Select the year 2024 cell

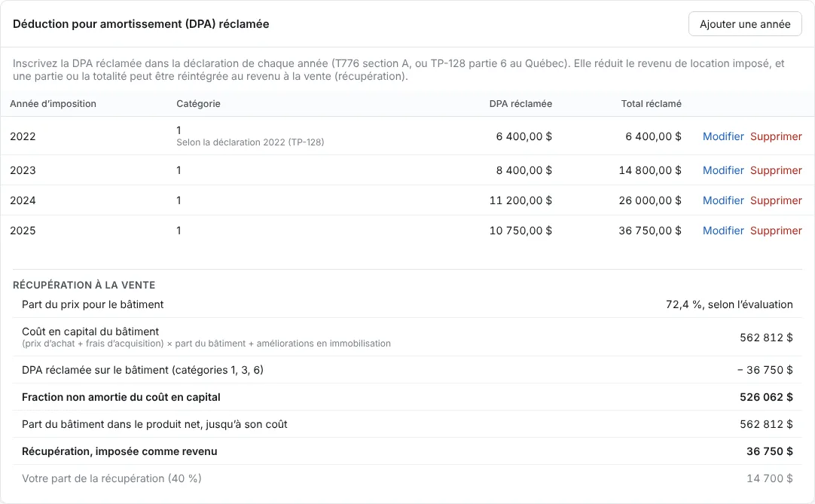click(23, 200)
